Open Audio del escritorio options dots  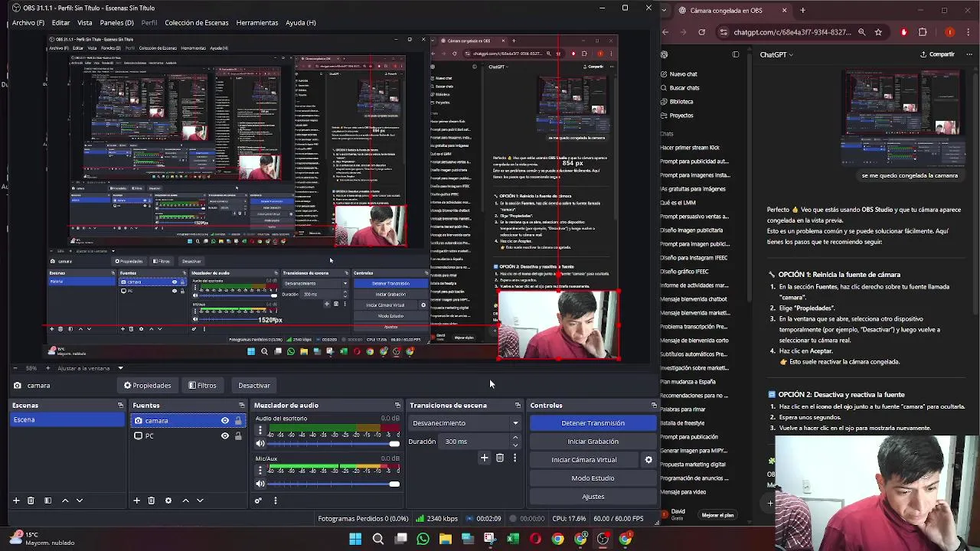260,430
